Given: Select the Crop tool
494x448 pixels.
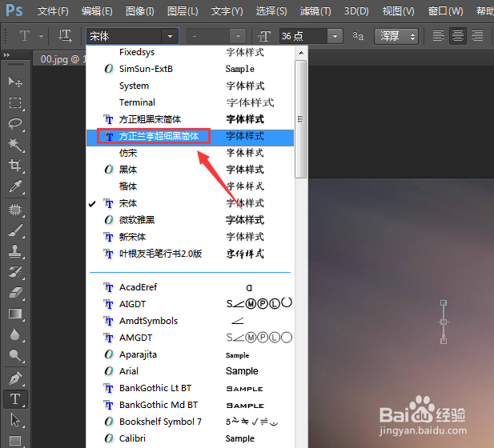Looking at the screenshot, I should (x=14, y=166).
